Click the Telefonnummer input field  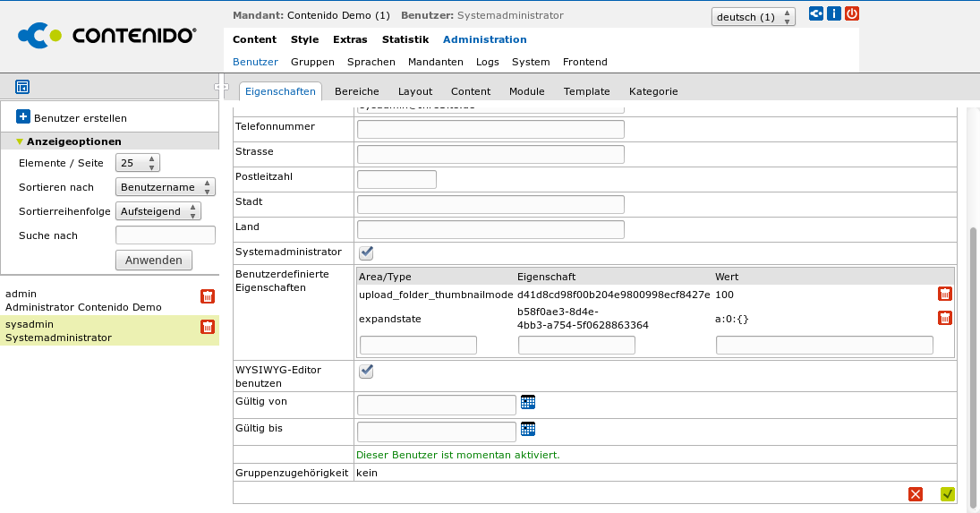[x=490, y=130]
